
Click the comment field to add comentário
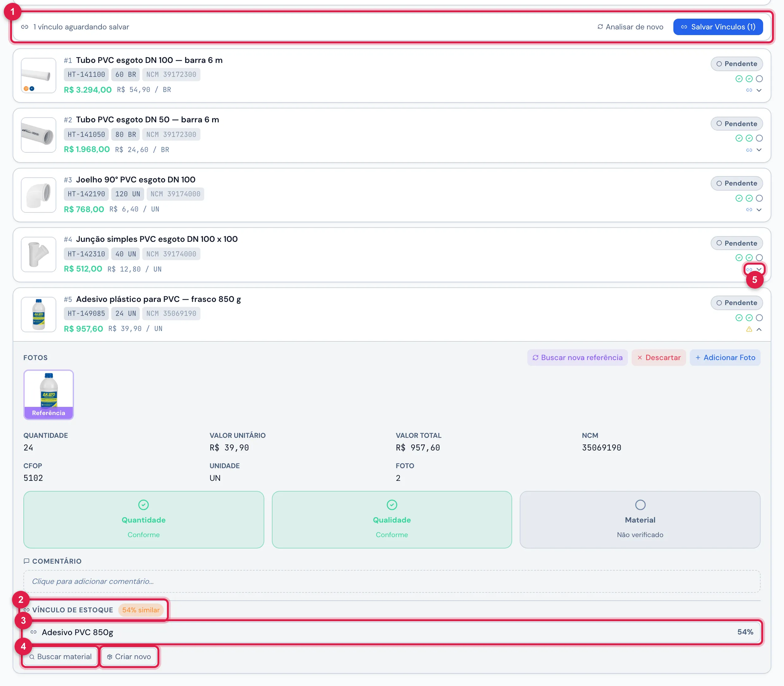(392, 581)
